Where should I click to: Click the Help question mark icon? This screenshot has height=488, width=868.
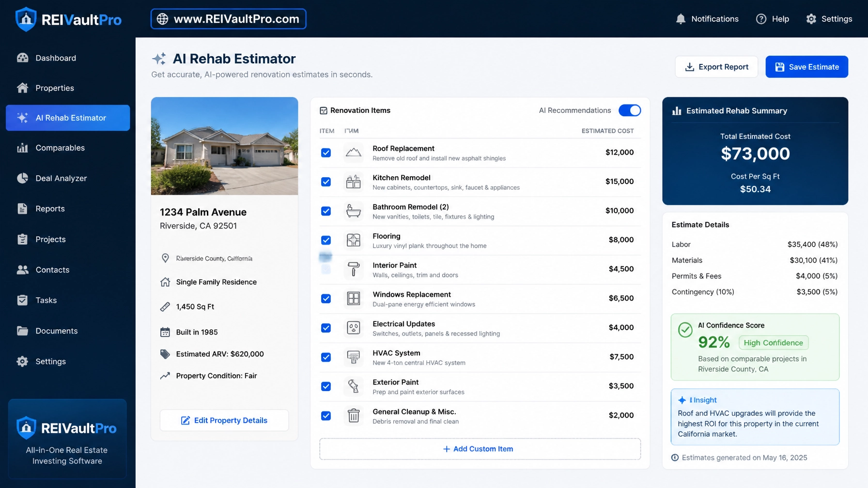(x=761, y=19)
